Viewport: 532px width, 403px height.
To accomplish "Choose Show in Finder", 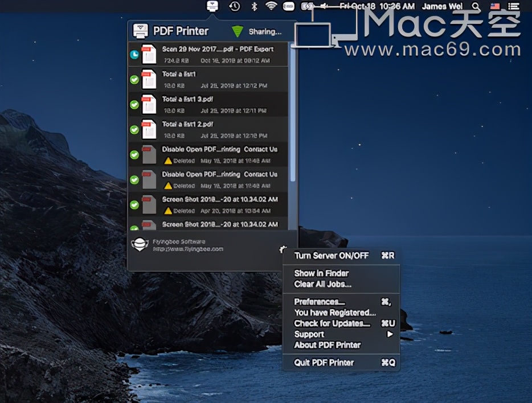I will tap(341, 273).
